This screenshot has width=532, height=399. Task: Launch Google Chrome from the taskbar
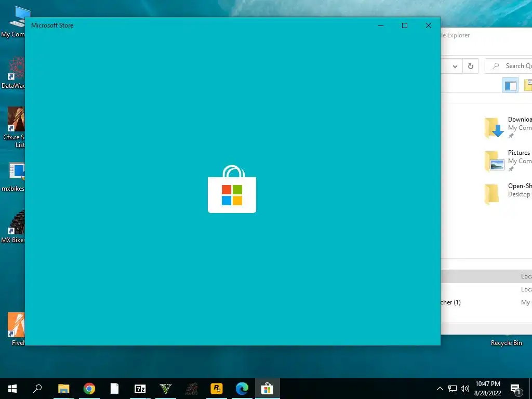[x=89, y=389]
